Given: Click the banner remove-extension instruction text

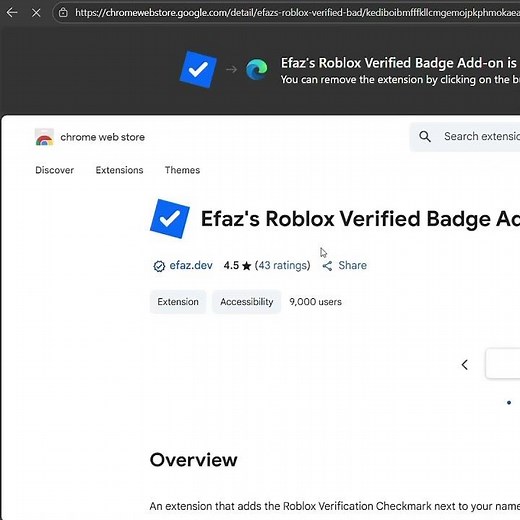Looking at the screenshot, I should 400,80.
